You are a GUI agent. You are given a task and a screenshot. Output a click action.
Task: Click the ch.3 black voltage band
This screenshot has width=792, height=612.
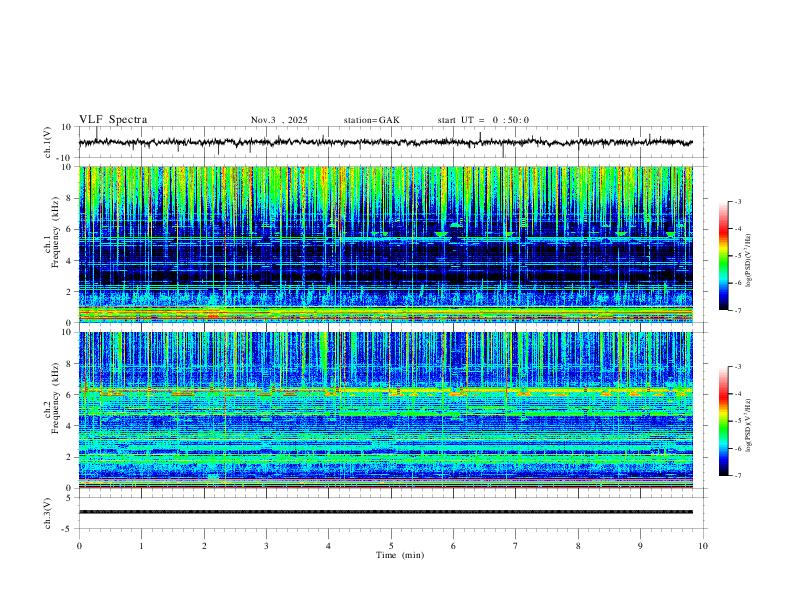coord(385,512)
